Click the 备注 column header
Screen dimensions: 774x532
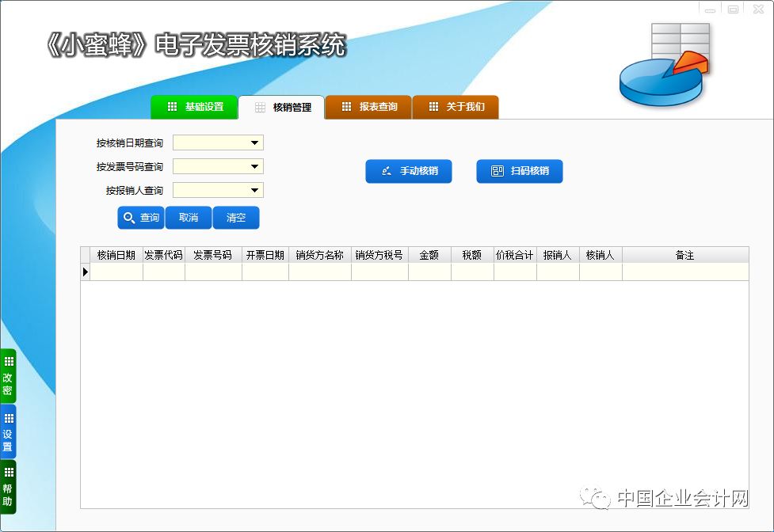685,255
